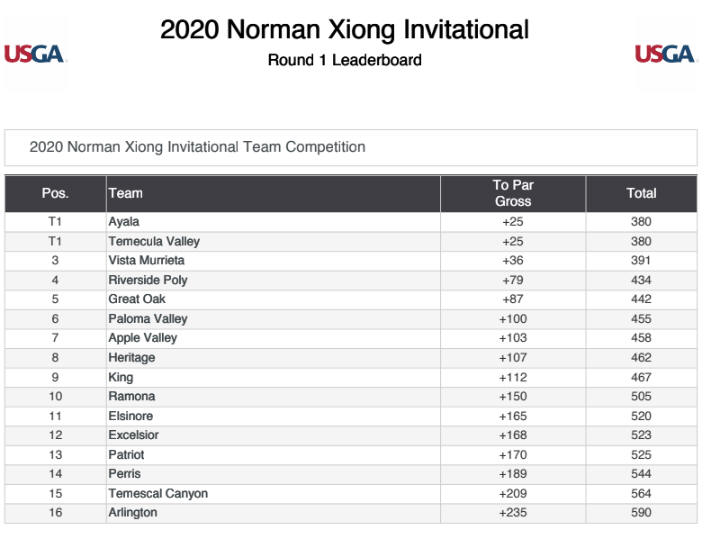Open the Vista Murrieta team entry
Screen dimensions: 706x538
[146, 260]
